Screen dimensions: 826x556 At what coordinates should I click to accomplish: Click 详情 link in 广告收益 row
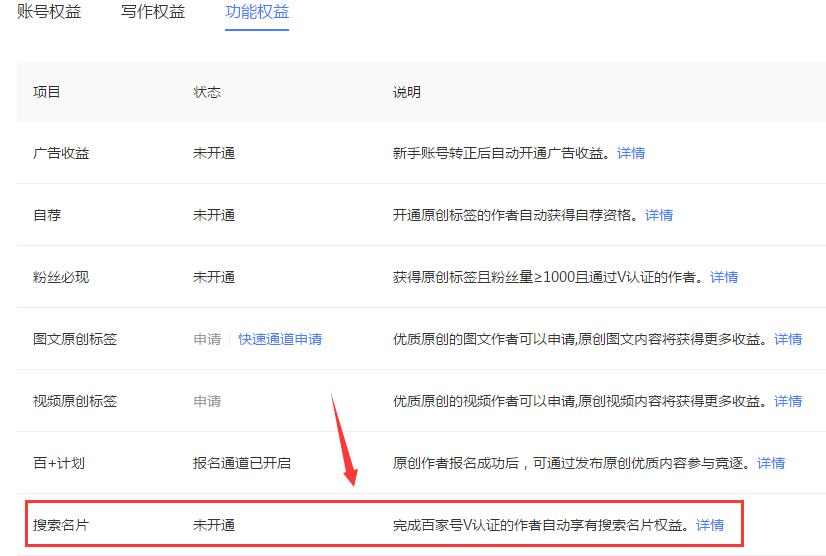click(x=631, y=153)
